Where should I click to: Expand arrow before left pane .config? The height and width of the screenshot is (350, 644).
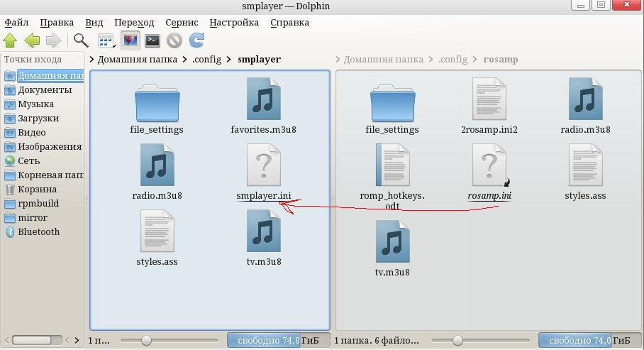[x=184, y=60]
